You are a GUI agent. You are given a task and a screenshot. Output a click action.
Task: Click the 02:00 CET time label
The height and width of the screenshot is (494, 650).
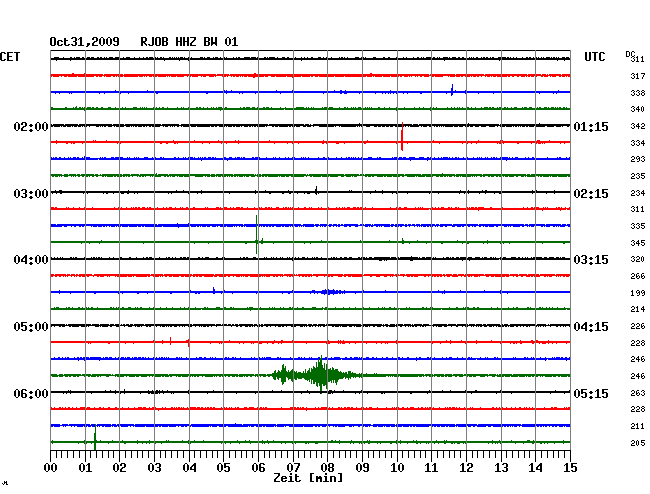tap(31, 126)
